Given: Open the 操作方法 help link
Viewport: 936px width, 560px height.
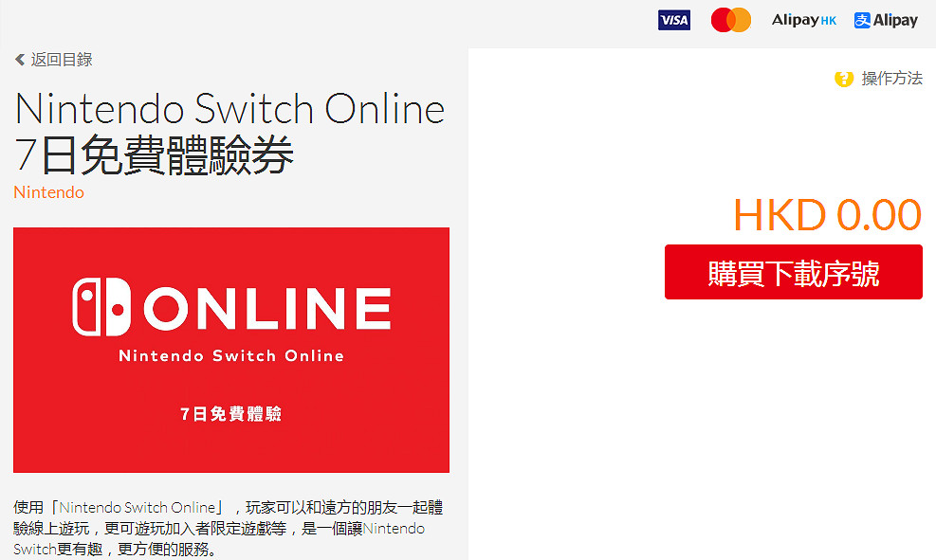Looking at the screenshot, I should (891, 78).
